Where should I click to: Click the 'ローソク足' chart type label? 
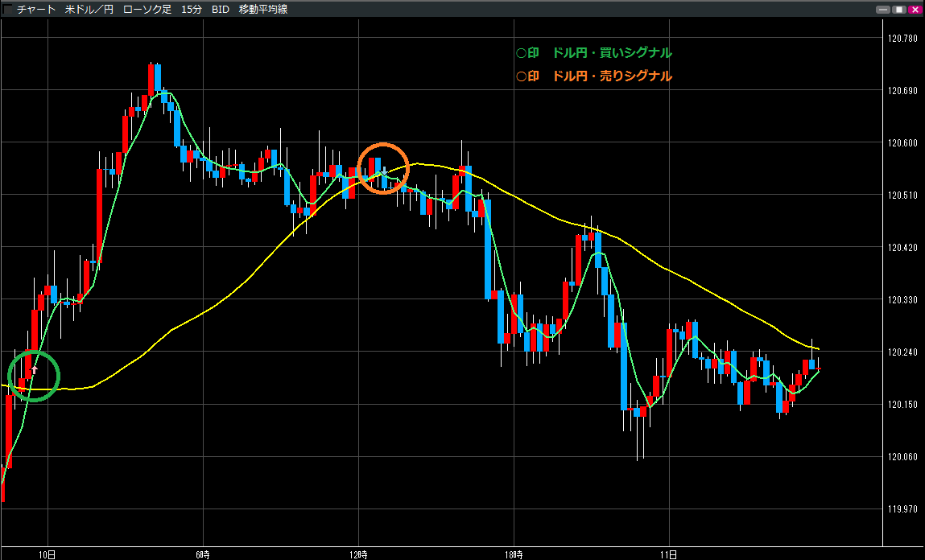[147, 10]
